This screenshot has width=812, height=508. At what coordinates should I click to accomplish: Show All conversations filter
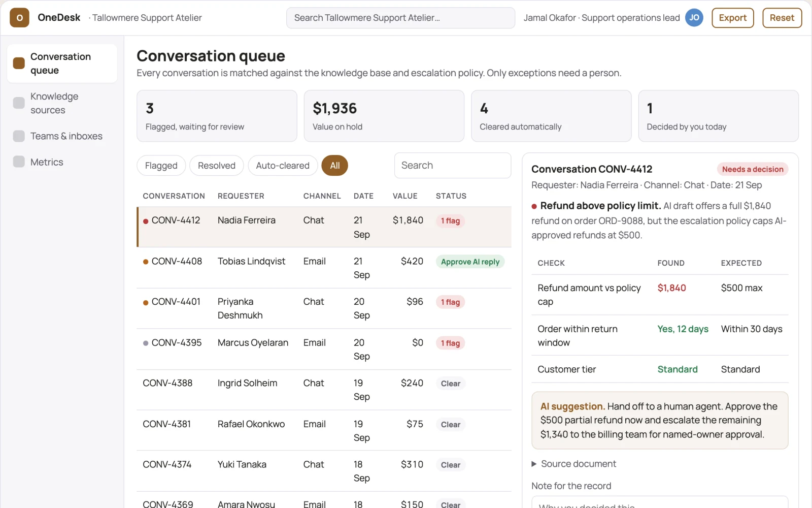[335, 166]
